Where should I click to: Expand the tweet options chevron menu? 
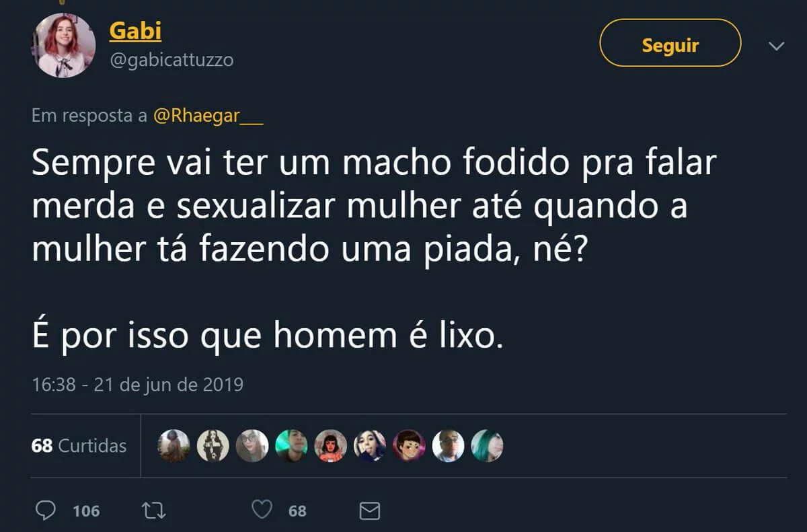pyautogui.click(x=776, y=46)
